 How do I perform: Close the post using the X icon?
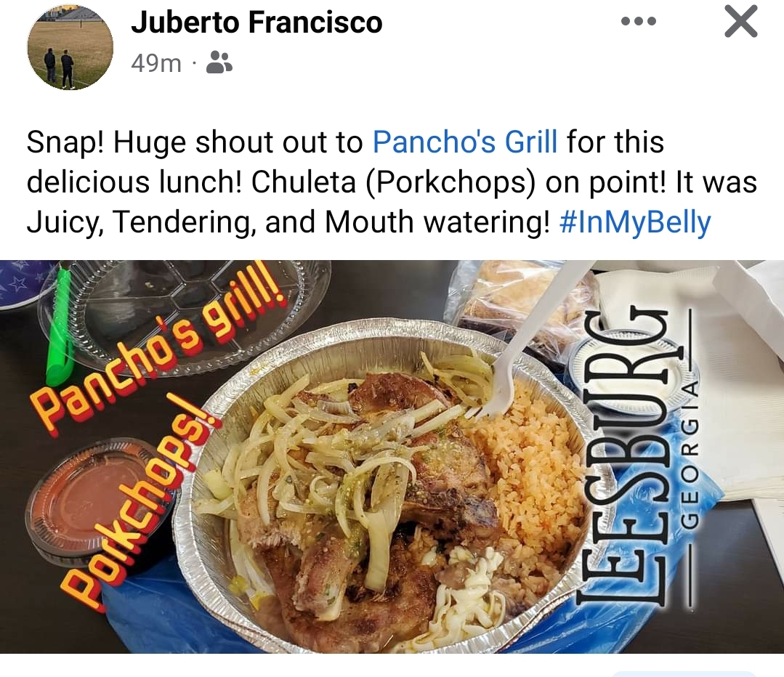[741, 22]
